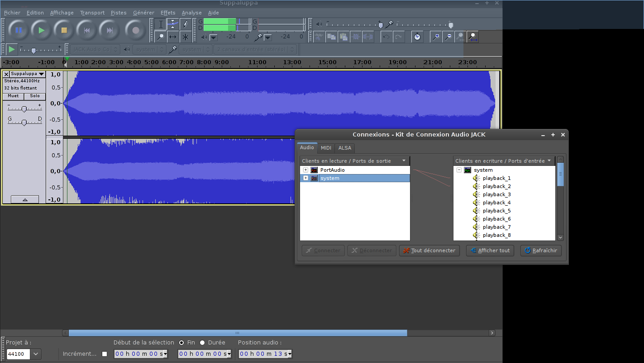Click the Record button
644x363 pixels.
pyautogui.click(x=135, y=30)
